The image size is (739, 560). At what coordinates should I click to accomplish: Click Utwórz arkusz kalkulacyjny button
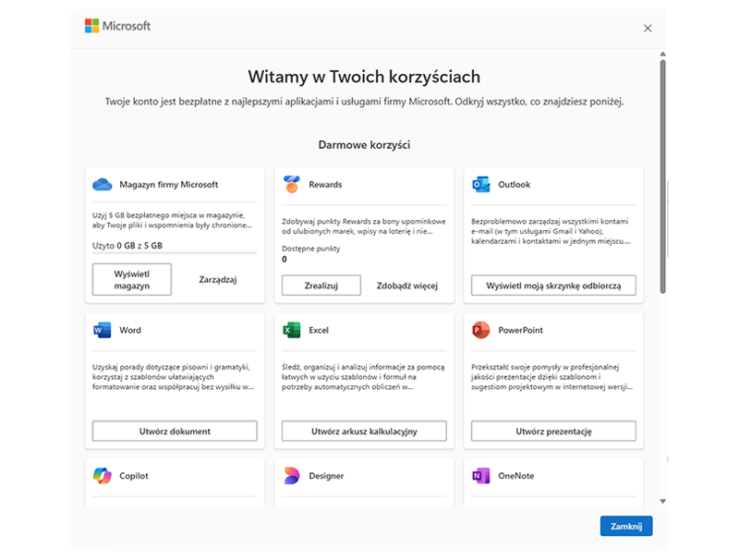tap(364, 431)
